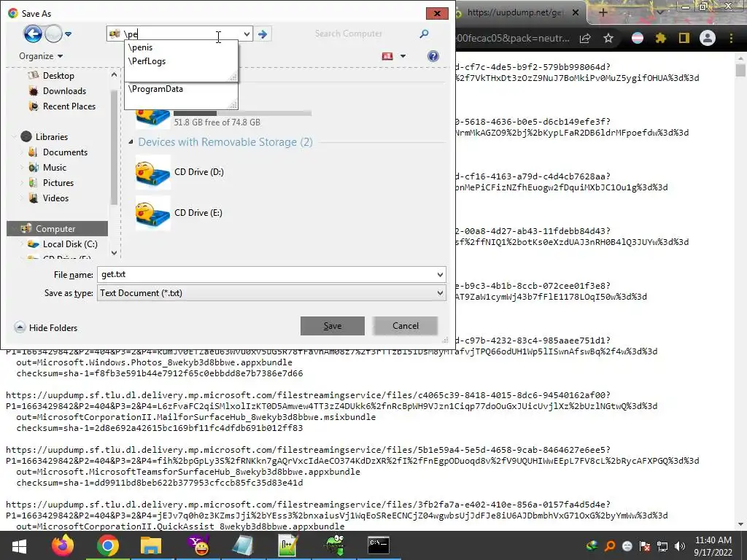Expand the Libraries tree node
The height and width of the screenshot is (560, 747).
pos(13,136)
